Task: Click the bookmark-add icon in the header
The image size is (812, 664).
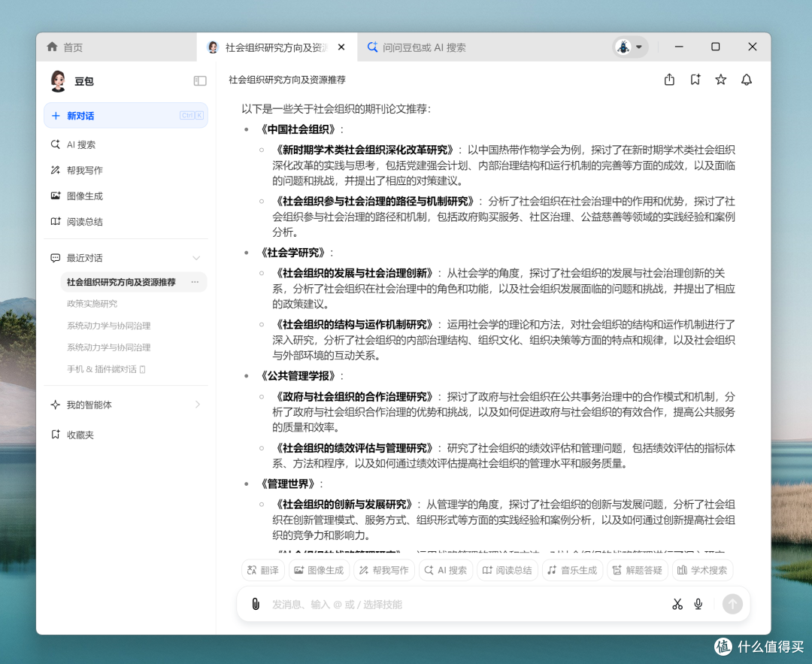Action: (x=695, y=80)
